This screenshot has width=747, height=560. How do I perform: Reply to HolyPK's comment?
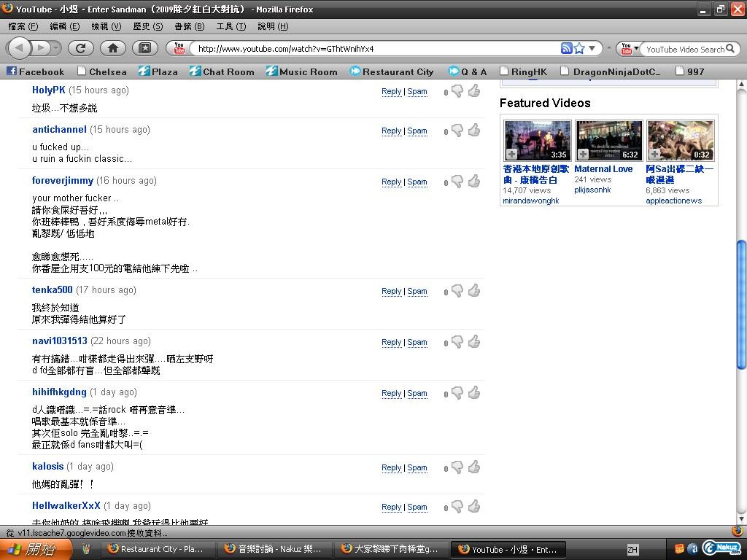coord(392,91)
